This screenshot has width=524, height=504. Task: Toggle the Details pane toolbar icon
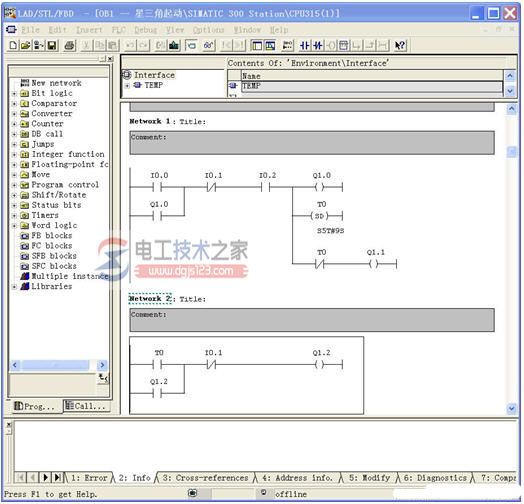point(270,45)
